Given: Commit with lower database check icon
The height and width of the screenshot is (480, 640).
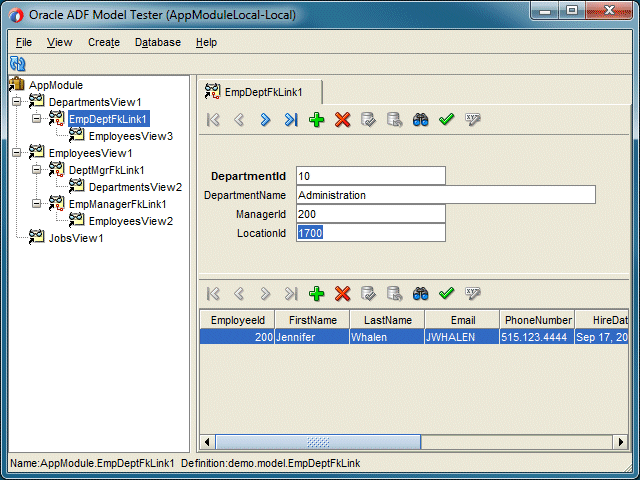Looking at the screenshot, I should coord(368,293).
